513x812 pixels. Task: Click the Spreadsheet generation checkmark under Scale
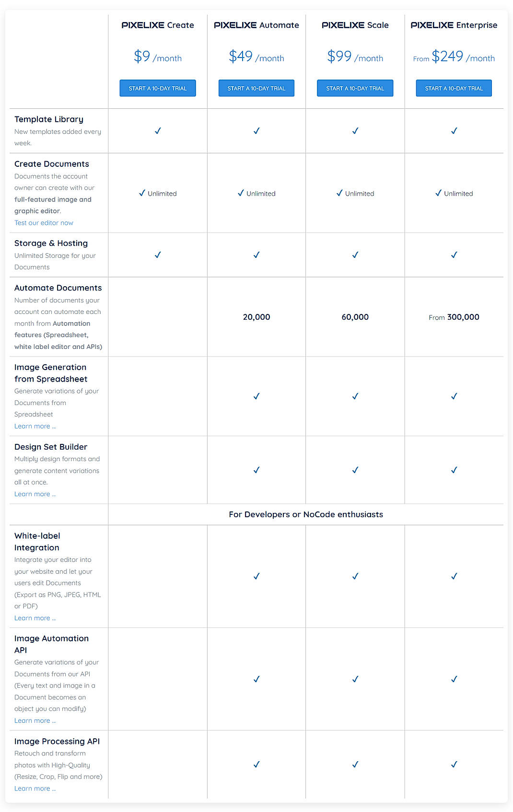355,396
